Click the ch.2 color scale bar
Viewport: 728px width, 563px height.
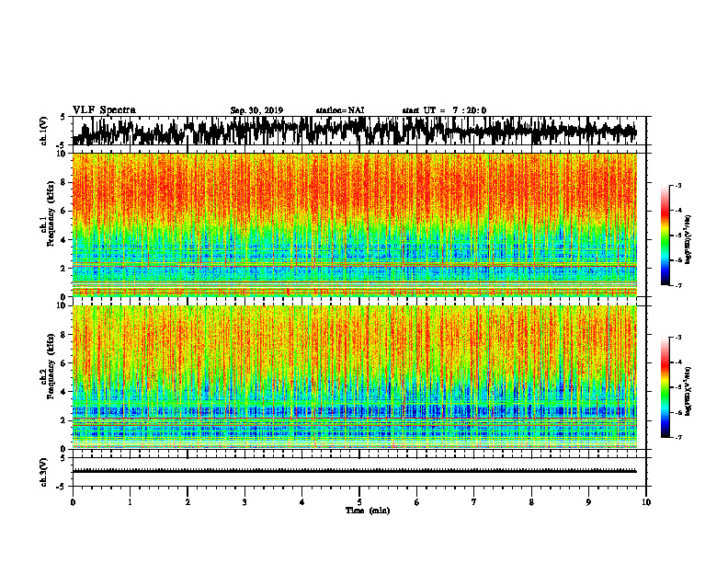point(665,387)
